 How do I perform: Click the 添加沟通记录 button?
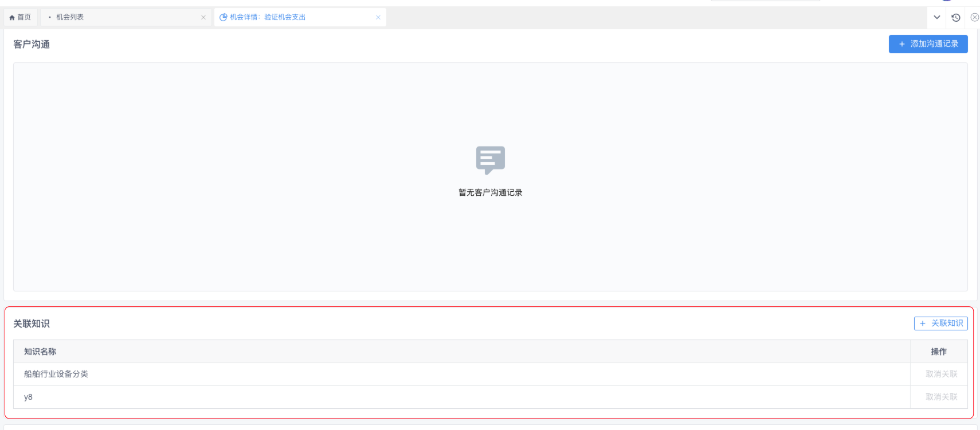coord(928,44)
